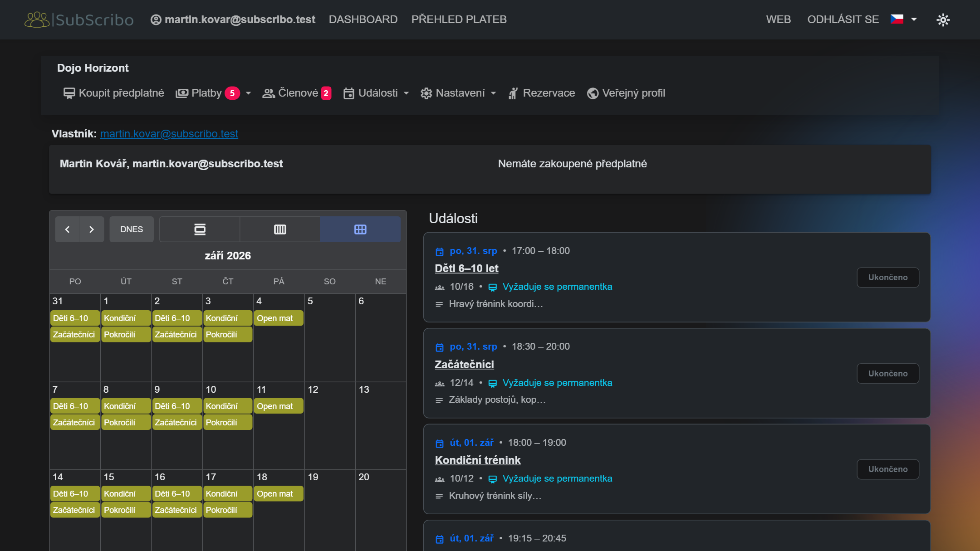Click calendar icon beside po, 31. srp 17:00
980x551 pixels.
pos(439,252)
